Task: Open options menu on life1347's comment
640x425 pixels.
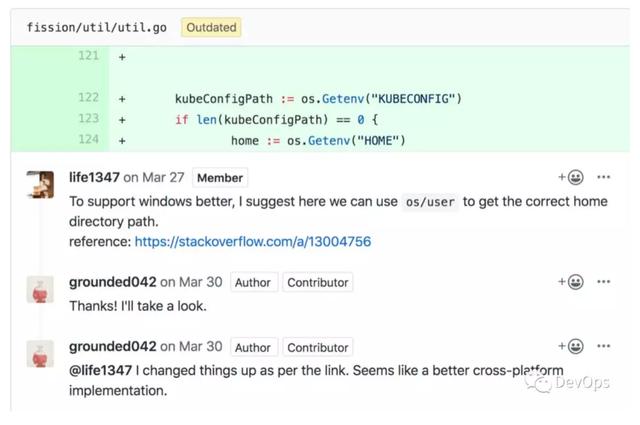Action: click(x=603, y=177)
